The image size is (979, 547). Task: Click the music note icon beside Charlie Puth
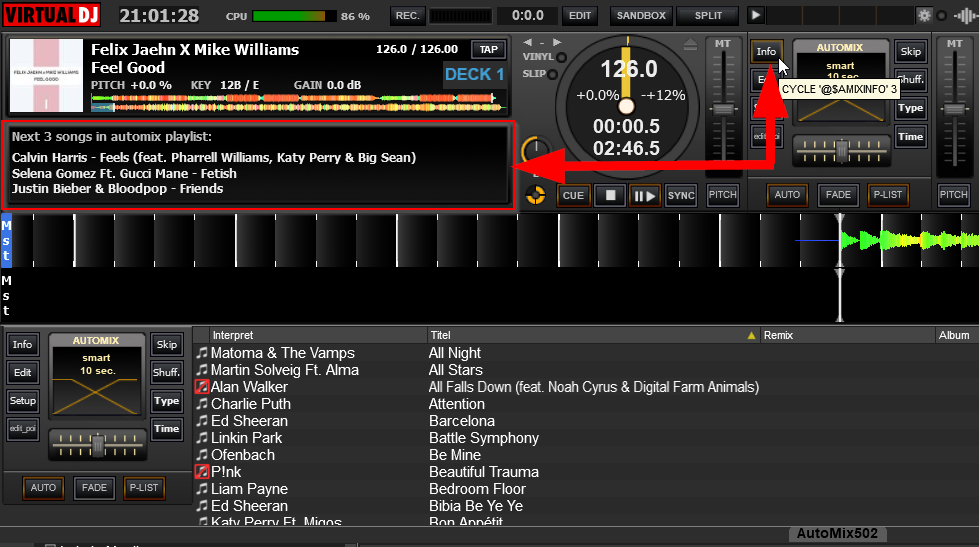pos(202,405)
